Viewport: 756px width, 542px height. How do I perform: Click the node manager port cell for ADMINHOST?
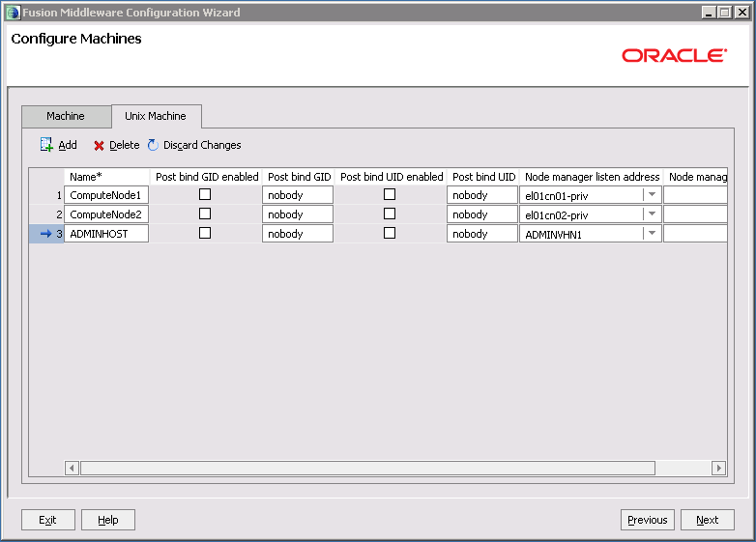pos(695,234)
